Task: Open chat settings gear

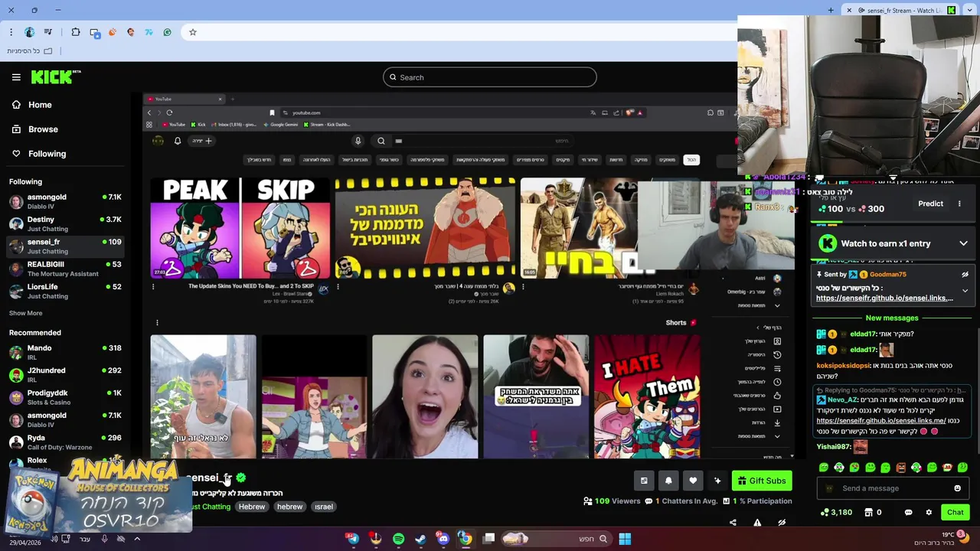Action: tap(929, 512)
